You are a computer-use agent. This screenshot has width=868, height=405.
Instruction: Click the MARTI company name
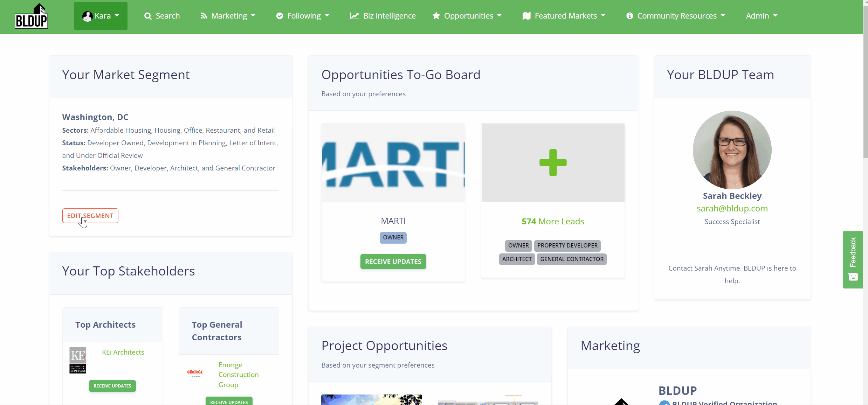393,221
